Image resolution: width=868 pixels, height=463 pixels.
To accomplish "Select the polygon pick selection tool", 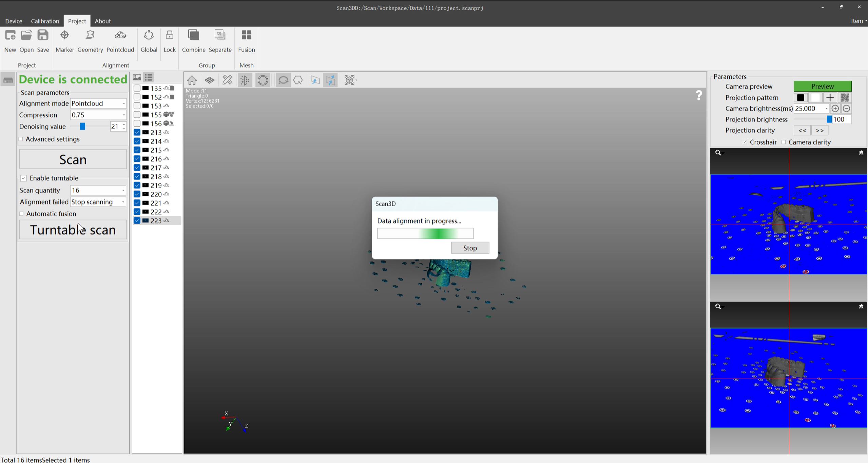I will [x=298, y=80].
